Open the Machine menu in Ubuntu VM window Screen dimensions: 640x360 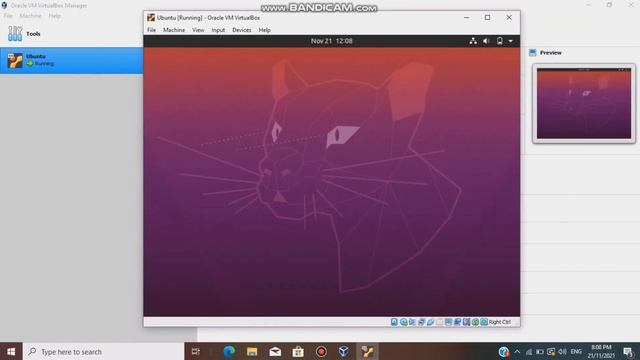[x=174, y=30]
